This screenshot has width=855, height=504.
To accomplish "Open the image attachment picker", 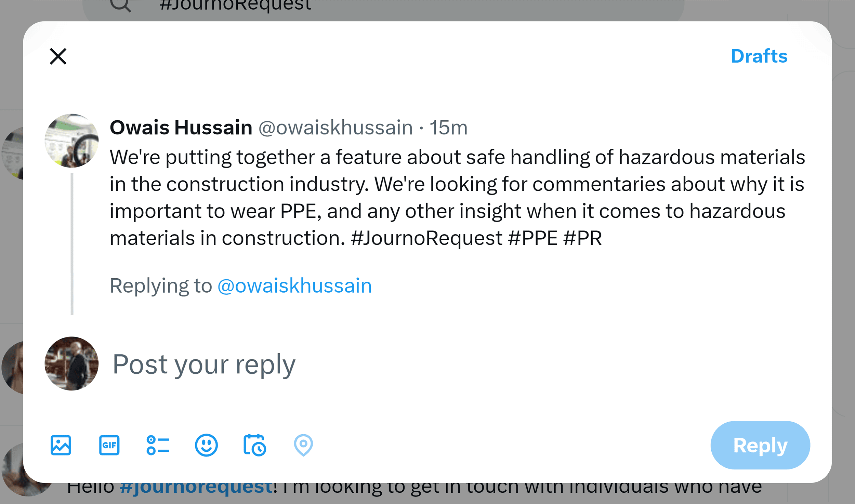I will (x=61, y=445).
